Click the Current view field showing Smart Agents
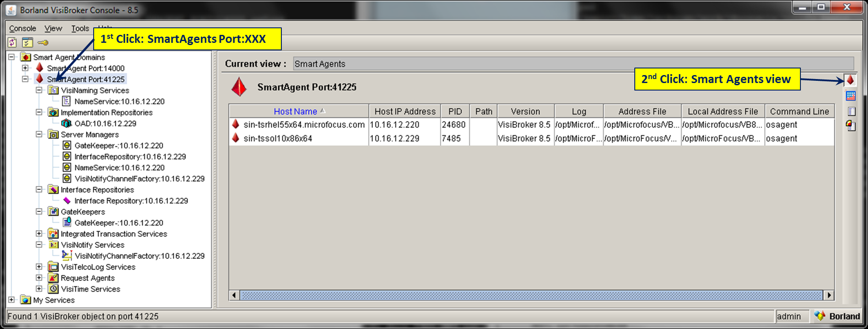Screen dimensions: 868x329 point(573,64)
